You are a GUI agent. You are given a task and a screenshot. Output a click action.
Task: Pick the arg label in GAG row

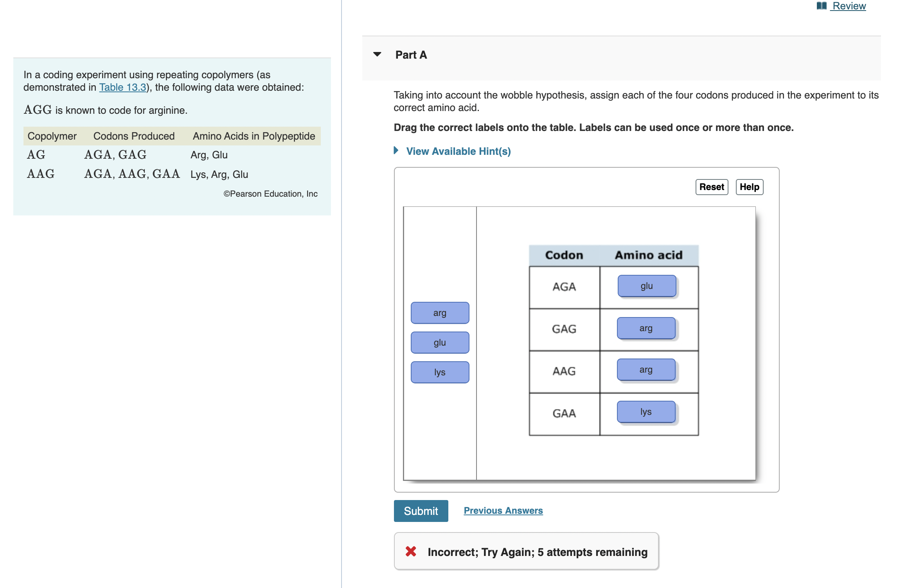point(646,328)
